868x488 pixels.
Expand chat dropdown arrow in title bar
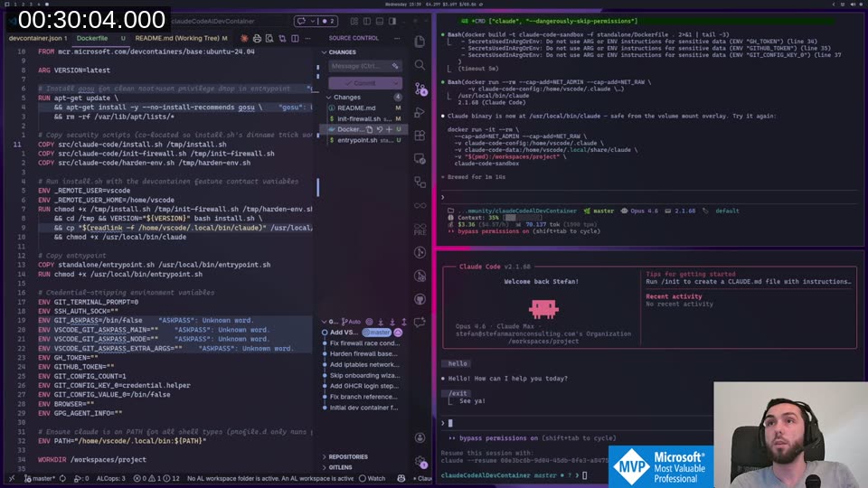pyautogui.click(x=313, y=21)
